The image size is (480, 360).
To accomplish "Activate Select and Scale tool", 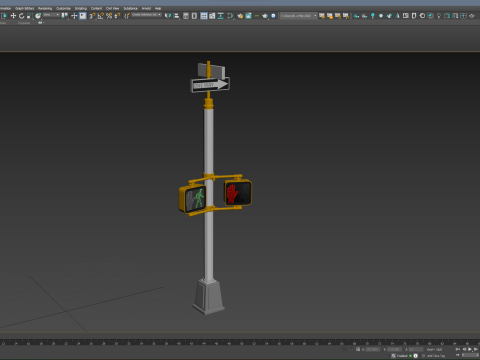I will click(30, 16).
